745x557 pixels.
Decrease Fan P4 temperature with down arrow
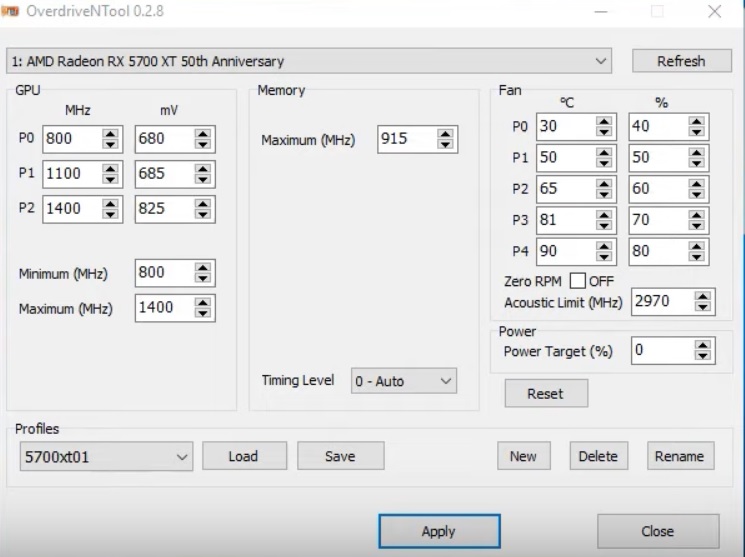tap(604, 257)
